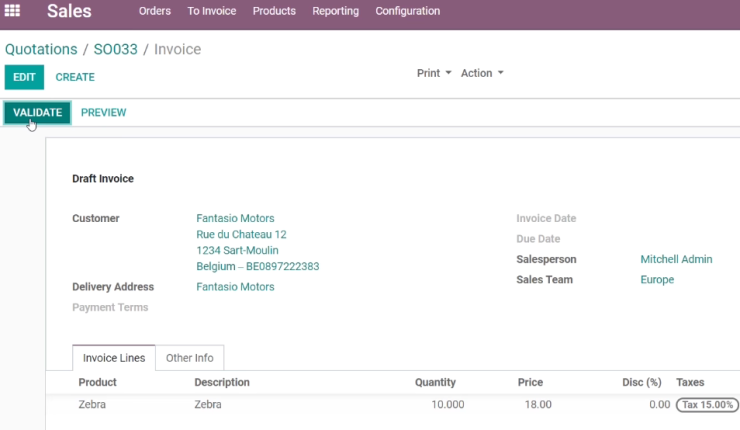Open the Reporting menu
The width and height of the screenshot is (740, 430).
coord(336,11)
